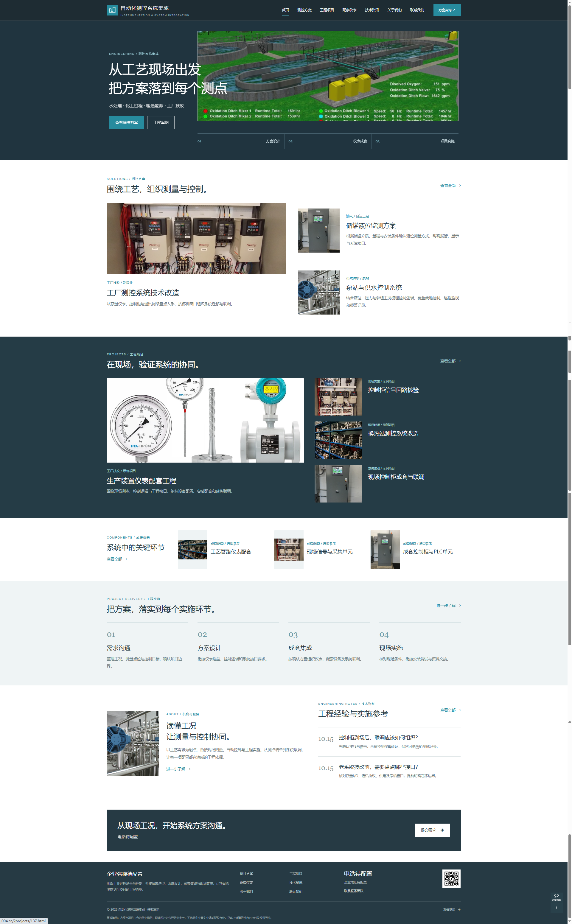Open 工厂测控系统技术改造 title link
This screenshot has width=572, height=924.
[x=143, y=293]
